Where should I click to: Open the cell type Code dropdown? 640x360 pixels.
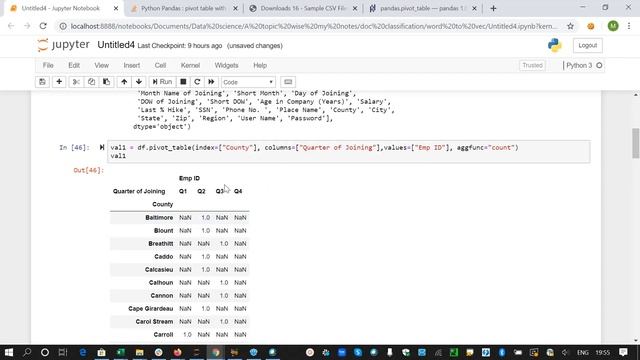[248, 82]
